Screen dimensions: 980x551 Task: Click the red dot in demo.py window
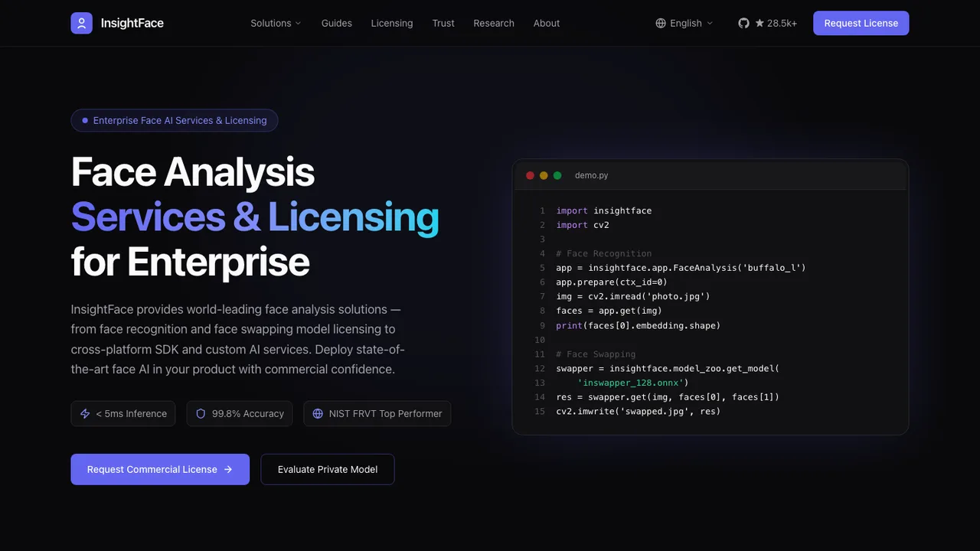[x=530, y=175]
